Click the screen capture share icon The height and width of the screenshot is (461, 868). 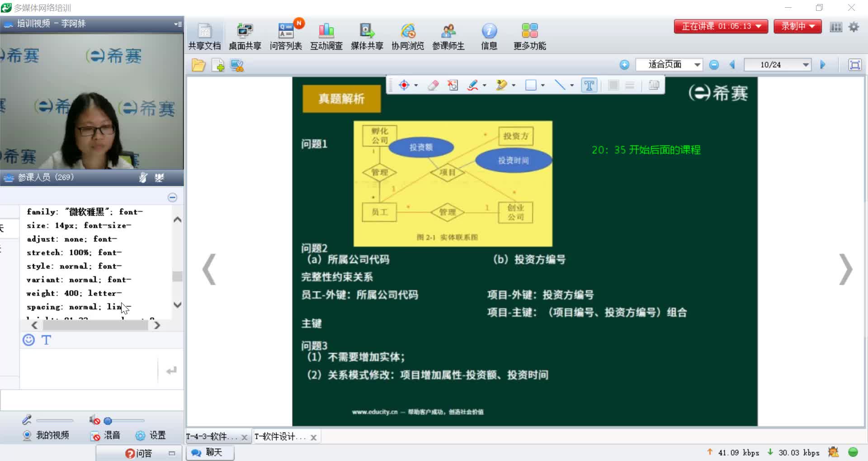(237, 65)
